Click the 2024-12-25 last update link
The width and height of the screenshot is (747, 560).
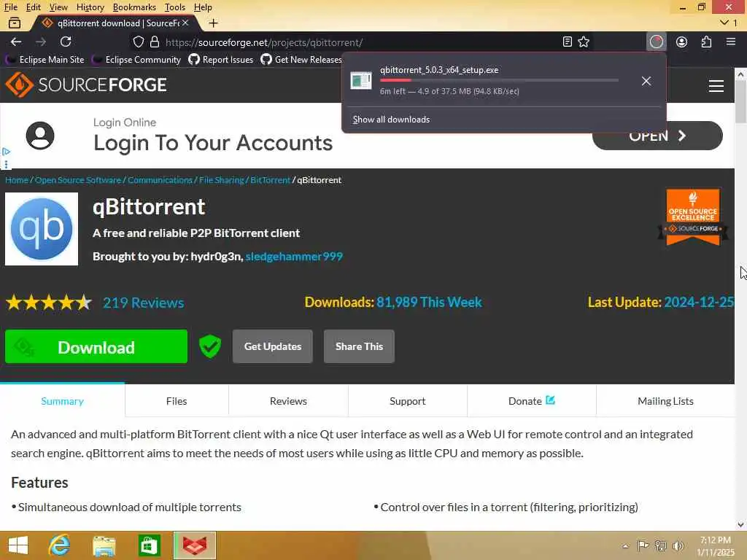pyautogui.click(x=698, y=302)
